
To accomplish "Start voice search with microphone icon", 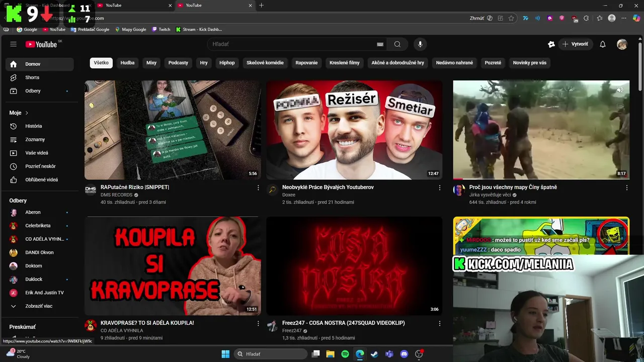I will point(420,44).
